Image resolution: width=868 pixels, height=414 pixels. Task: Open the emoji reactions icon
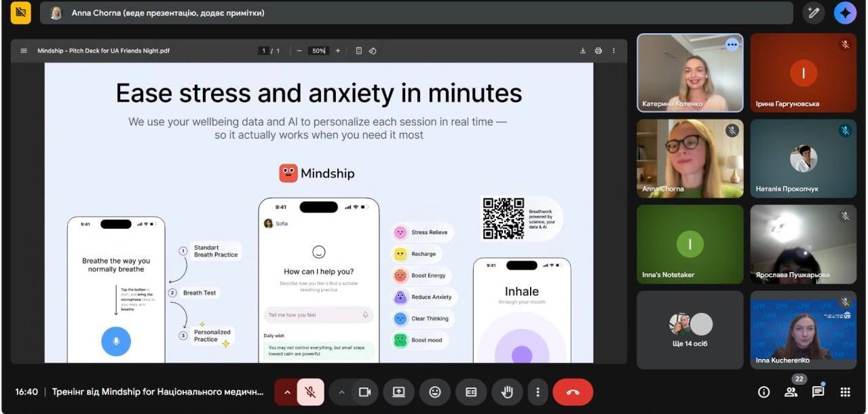point(435,392)
